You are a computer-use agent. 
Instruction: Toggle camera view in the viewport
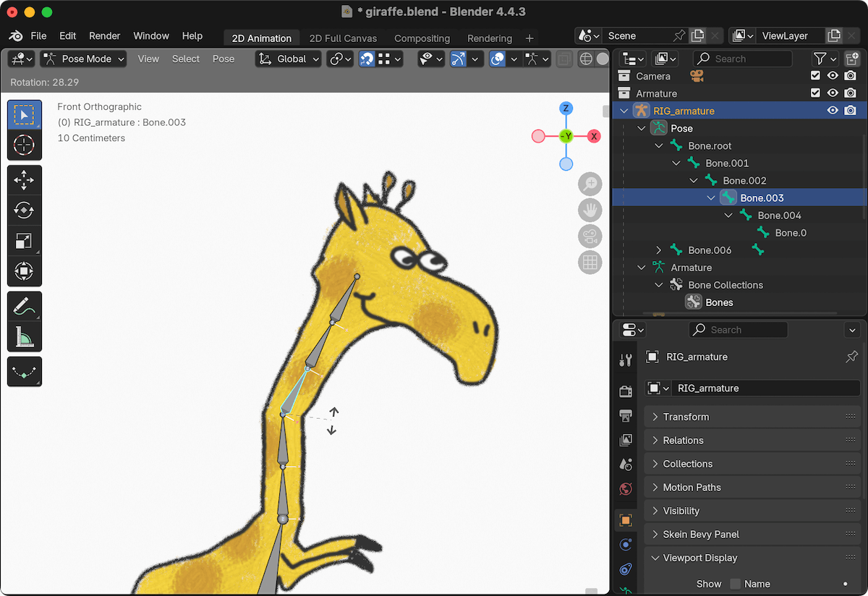[590, 236]
